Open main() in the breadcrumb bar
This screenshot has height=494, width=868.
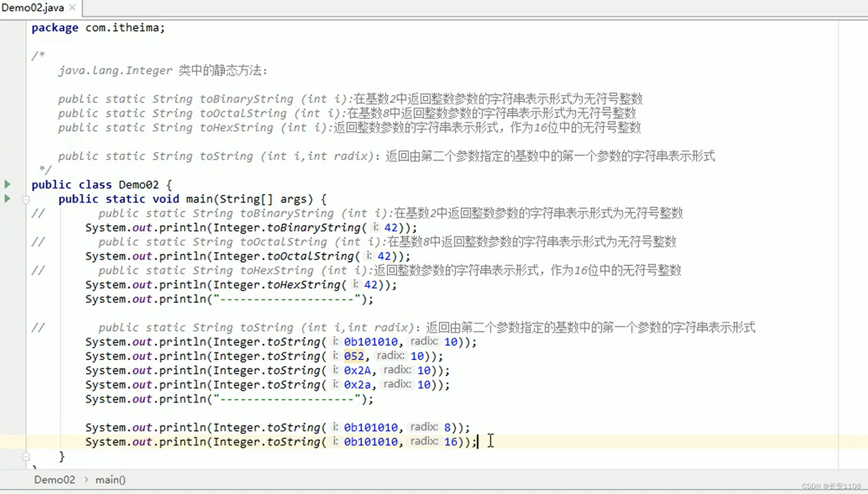[110, 480]
